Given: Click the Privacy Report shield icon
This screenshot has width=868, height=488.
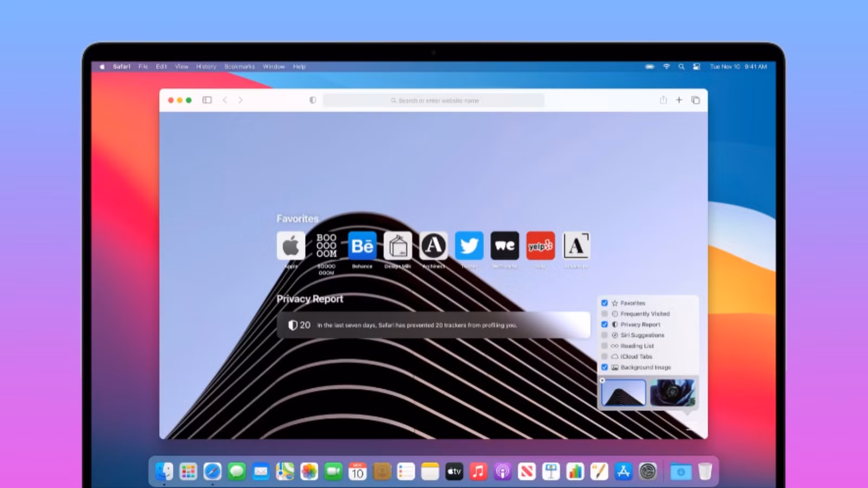Looking at the screenshot, I should 295,324.
